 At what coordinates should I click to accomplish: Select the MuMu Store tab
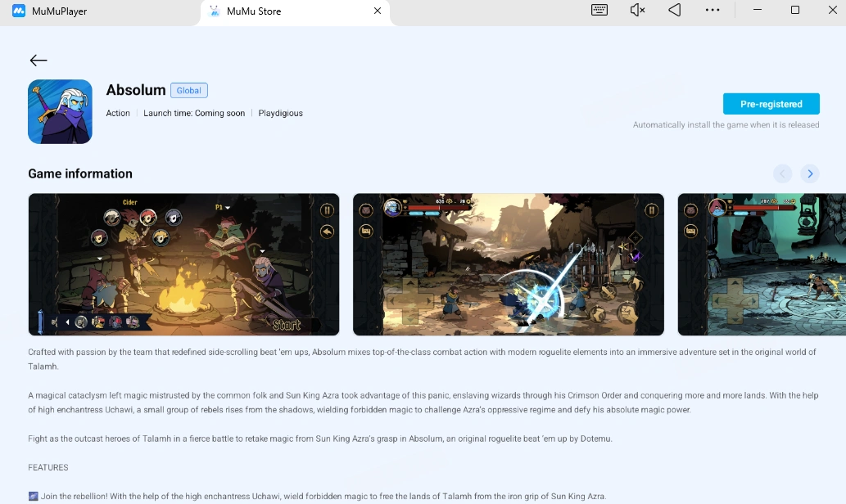[x=295, y=11]
